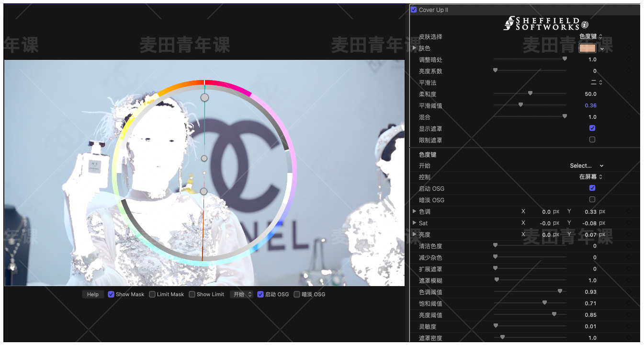644x346 pixels.
Task: Uncheck the 显示遮罩 checkbox
Action: tap(592, 128)
